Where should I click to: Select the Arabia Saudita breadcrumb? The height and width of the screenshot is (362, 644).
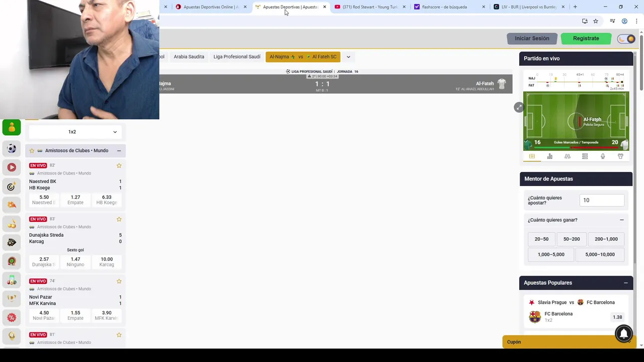189,57
